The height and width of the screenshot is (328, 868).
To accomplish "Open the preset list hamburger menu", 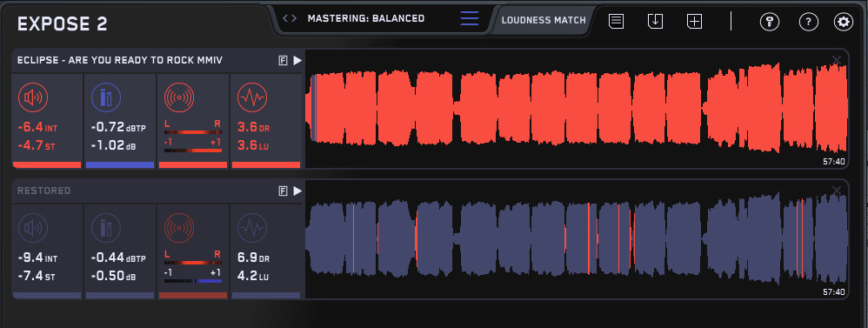I will coord(470,18).
